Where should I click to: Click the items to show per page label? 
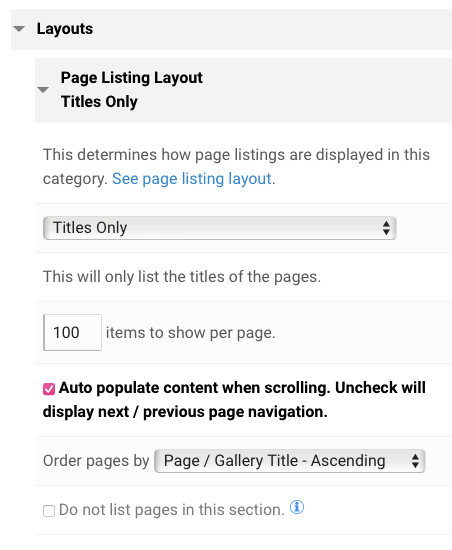point(190,333)
